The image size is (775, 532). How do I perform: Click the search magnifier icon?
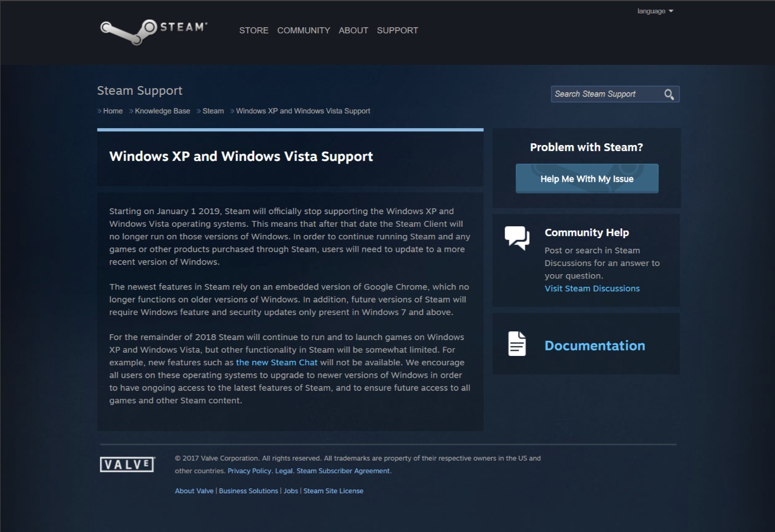pyautogui.click(x=669, y=94)
